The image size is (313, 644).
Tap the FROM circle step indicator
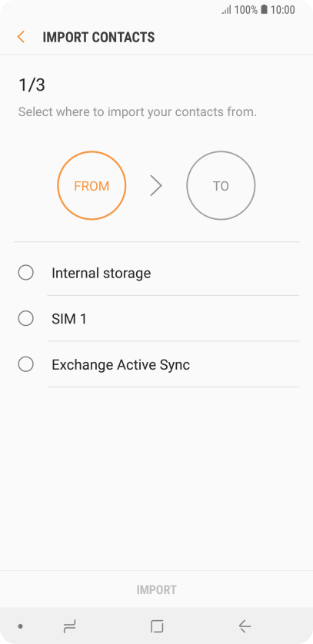(x=92, y=186)
